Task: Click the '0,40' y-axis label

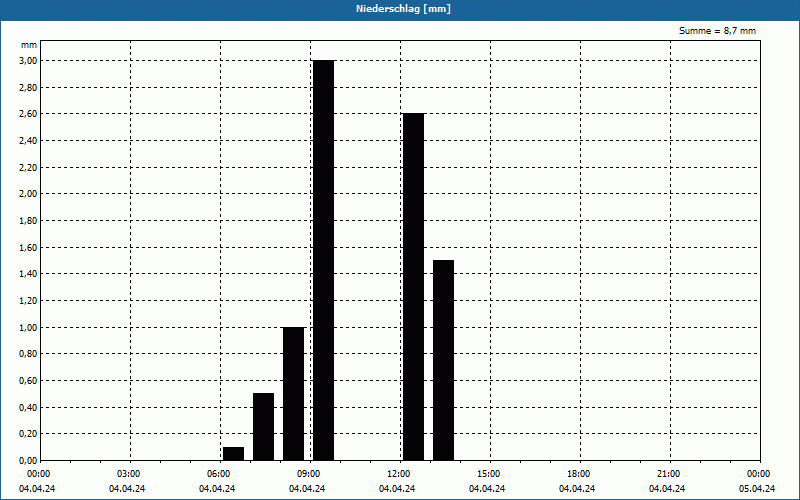Action: pyautogui.click(x=28, y=407)
